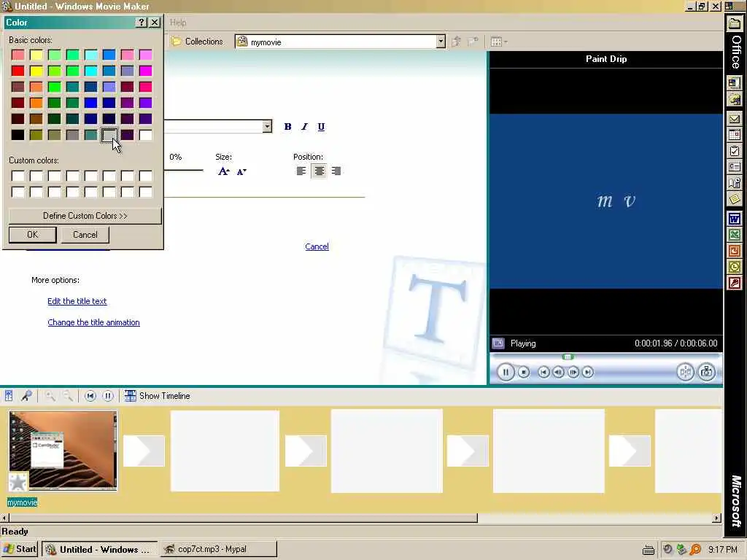747x560 pixels.
Task: Toggle italic title text
Action: coord(304,127)
